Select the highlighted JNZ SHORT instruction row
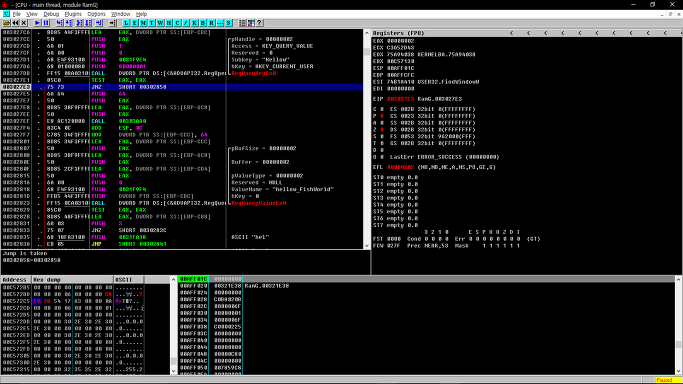683x384 pixels. tap(182, 87)
